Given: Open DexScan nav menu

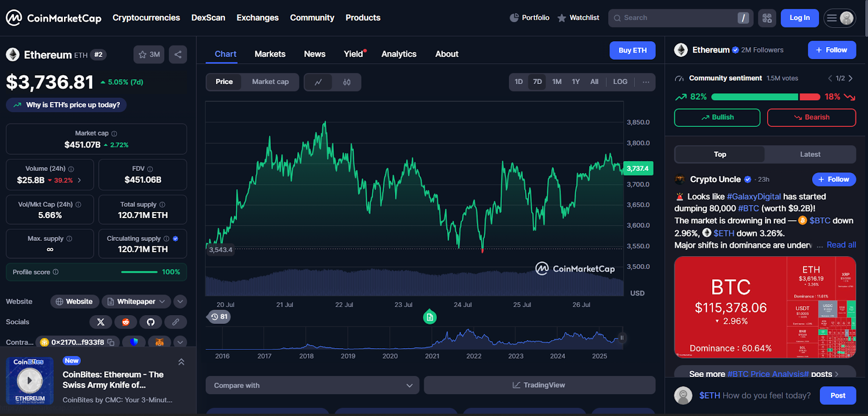Looking at the screenshot, I should tap(208, 18).
